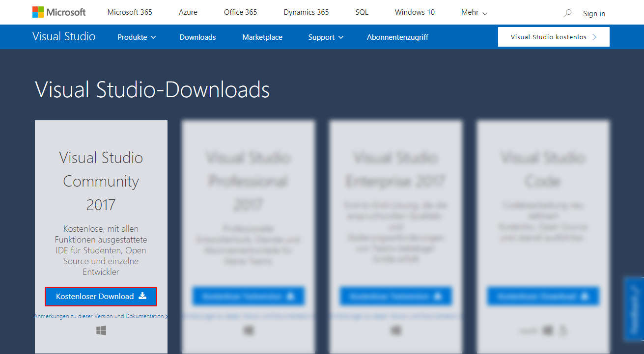Click the Visual Studio Community 2017 heading

click(101, 181)
